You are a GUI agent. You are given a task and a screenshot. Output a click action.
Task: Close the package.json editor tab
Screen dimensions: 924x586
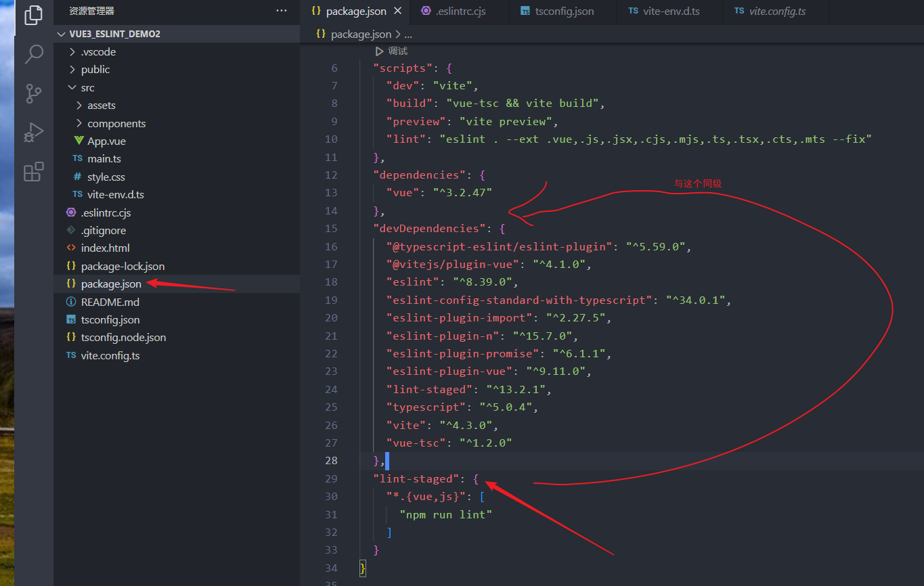click(x=397, y=11)
